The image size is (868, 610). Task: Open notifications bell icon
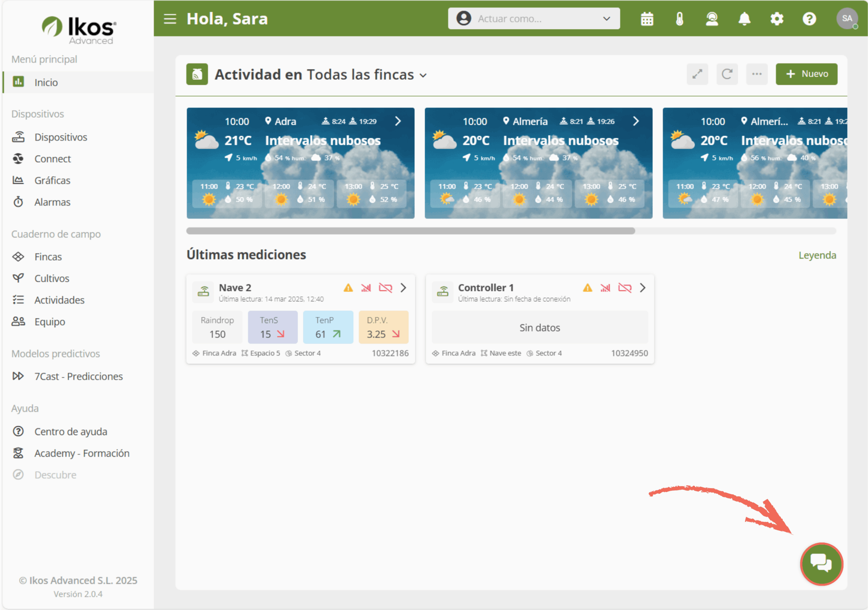click(744, 19)
